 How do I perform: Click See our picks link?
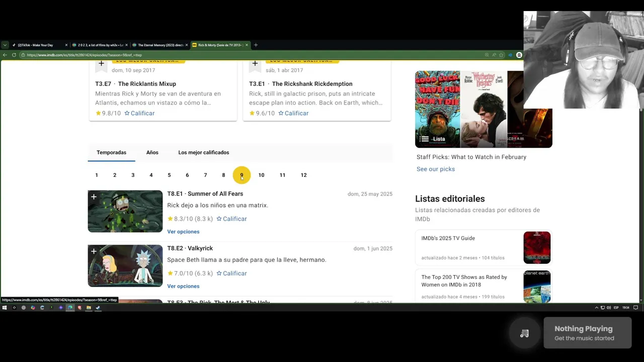coord(436,169)
